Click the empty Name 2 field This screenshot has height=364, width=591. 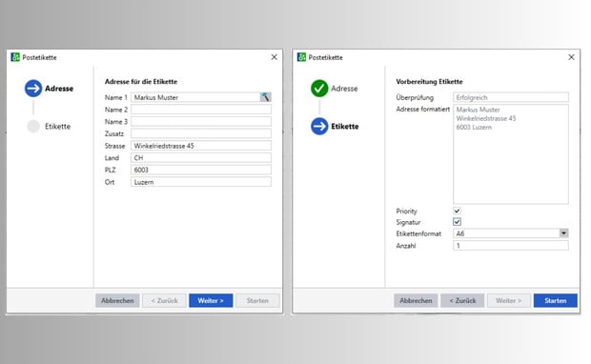201,110
